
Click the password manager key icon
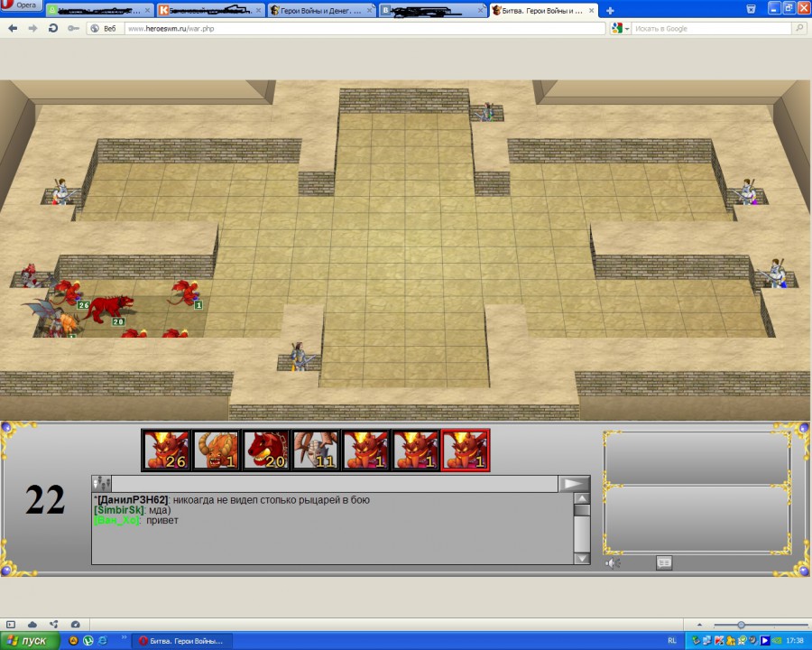click(73, 29)
